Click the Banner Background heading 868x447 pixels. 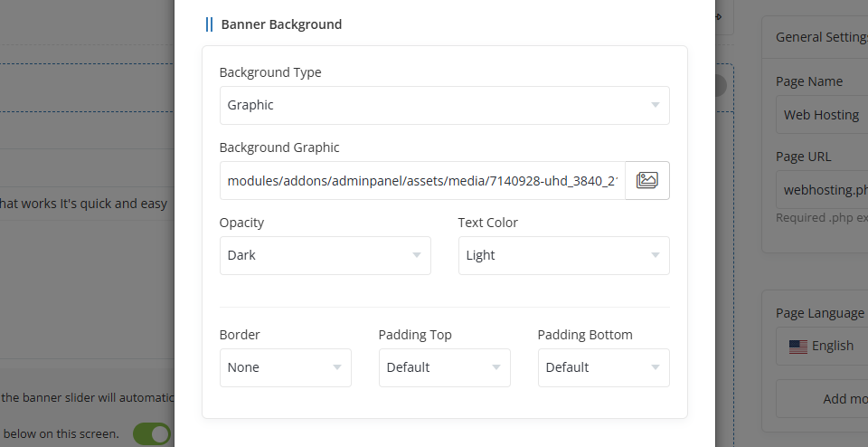click(281, 24)
